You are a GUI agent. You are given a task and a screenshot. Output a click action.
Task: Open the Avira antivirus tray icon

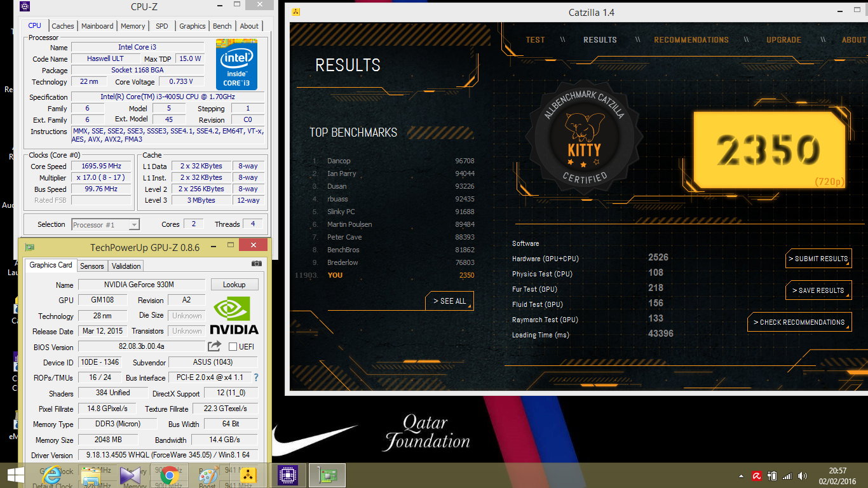click(757, 475)
